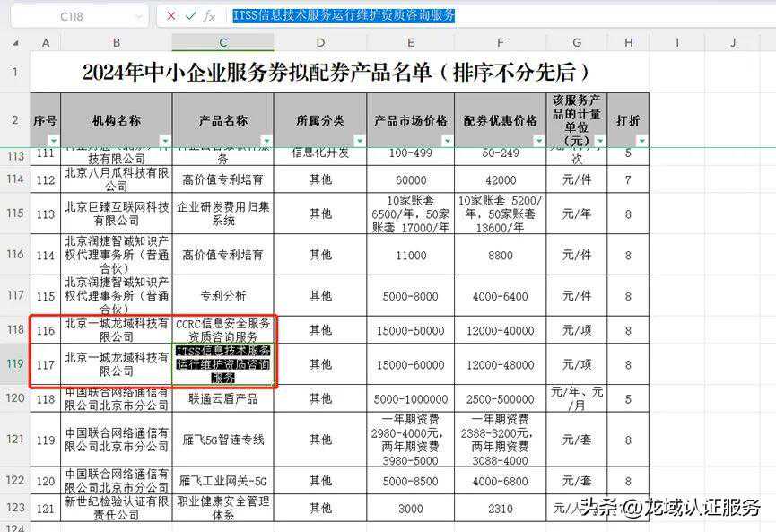Expand the 机构名称 filter dropdown
This screenshot has height=532, width=776.
(164, 140)
